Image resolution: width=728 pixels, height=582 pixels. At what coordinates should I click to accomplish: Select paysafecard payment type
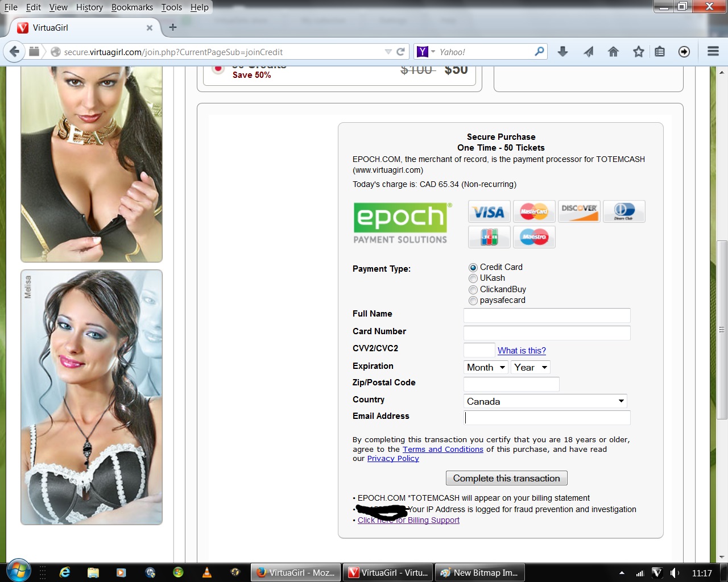coord(473,301)
